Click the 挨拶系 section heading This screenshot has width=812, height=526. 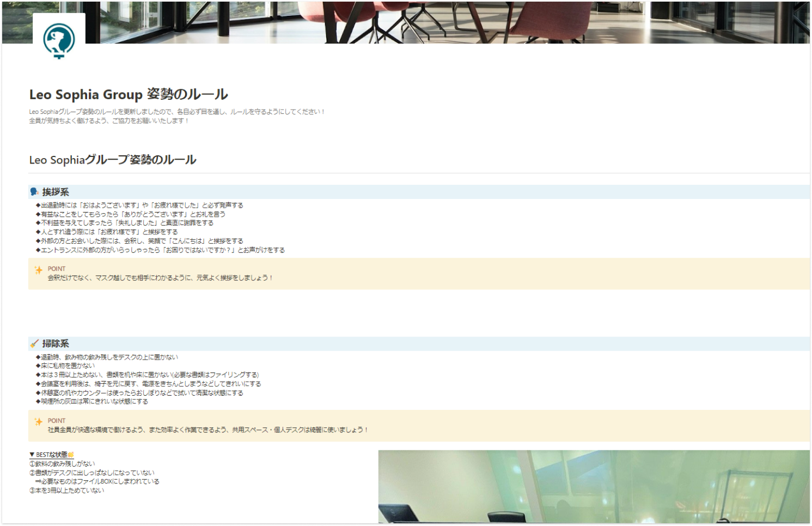point(56,192)
